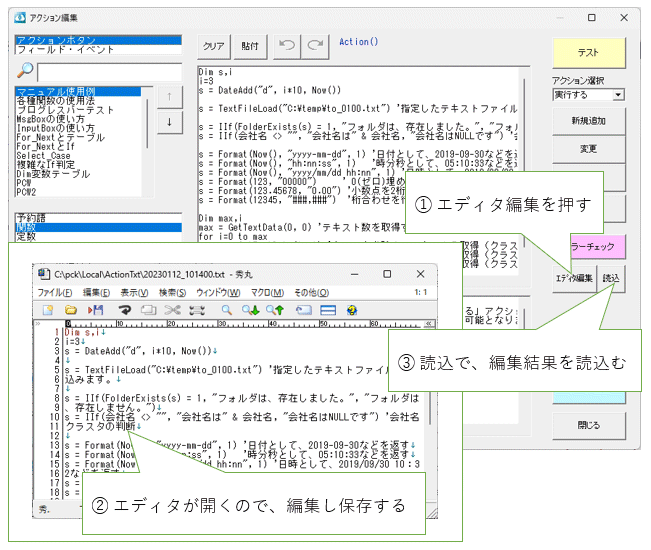The height and width of the screenshot is (550, 651).
Task: Select PCW2 list entry
Action: click(79, 192)
